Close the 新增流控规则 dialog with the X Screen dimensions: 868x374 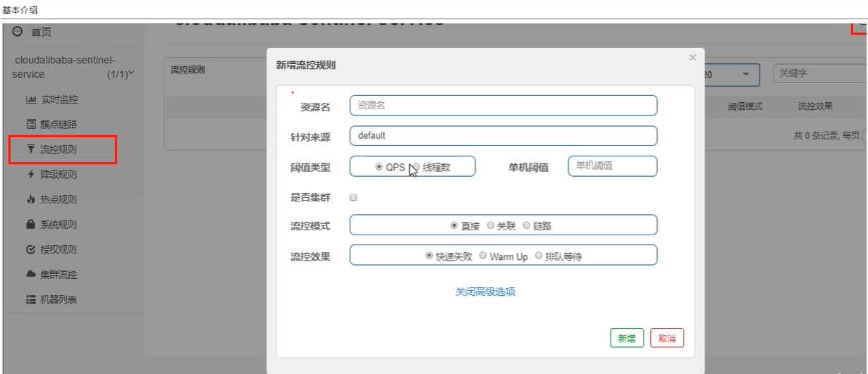pyautogui.click(x=692, y=58)
